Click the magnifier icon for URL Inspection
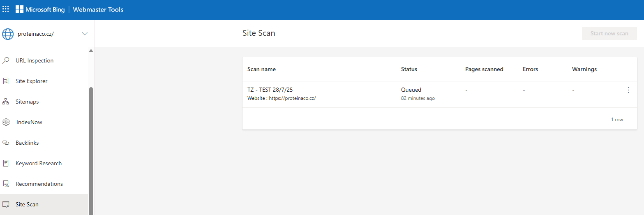 (6, 60)
